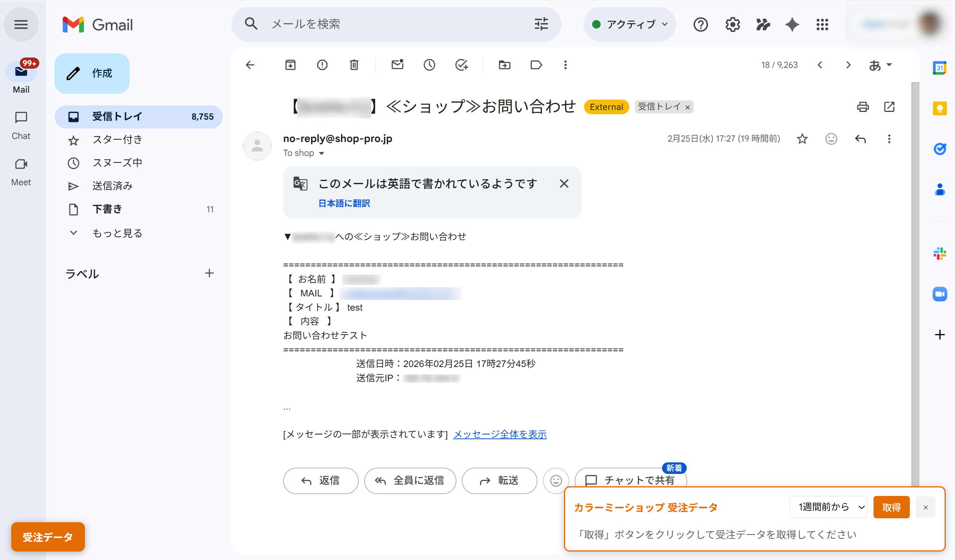This screenshot has height=560, width=955.
Task: Delete the email using the trash icon
Action: [354, 65]
